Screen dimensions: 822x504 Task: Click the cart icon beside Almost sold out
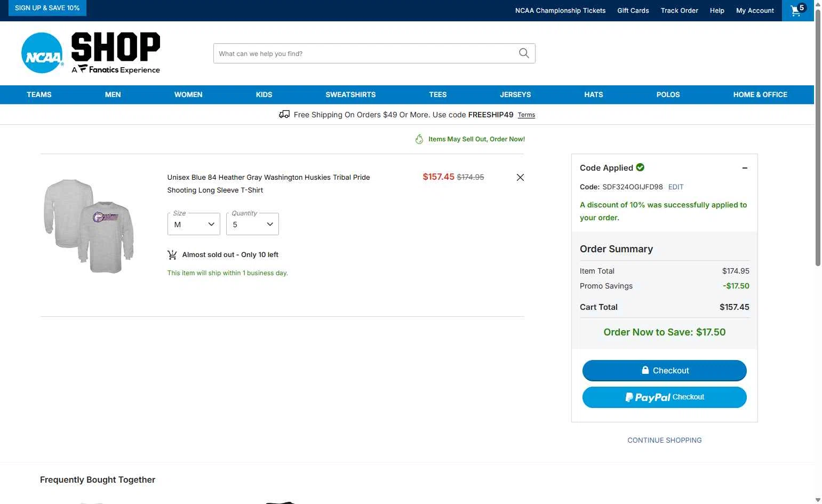coord(172,255)
